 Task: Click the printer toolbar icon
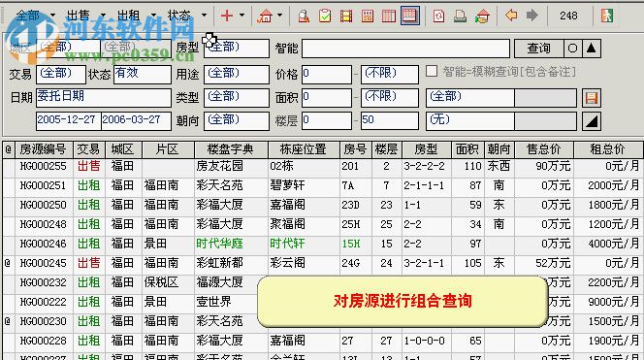(x=460, y=16)
